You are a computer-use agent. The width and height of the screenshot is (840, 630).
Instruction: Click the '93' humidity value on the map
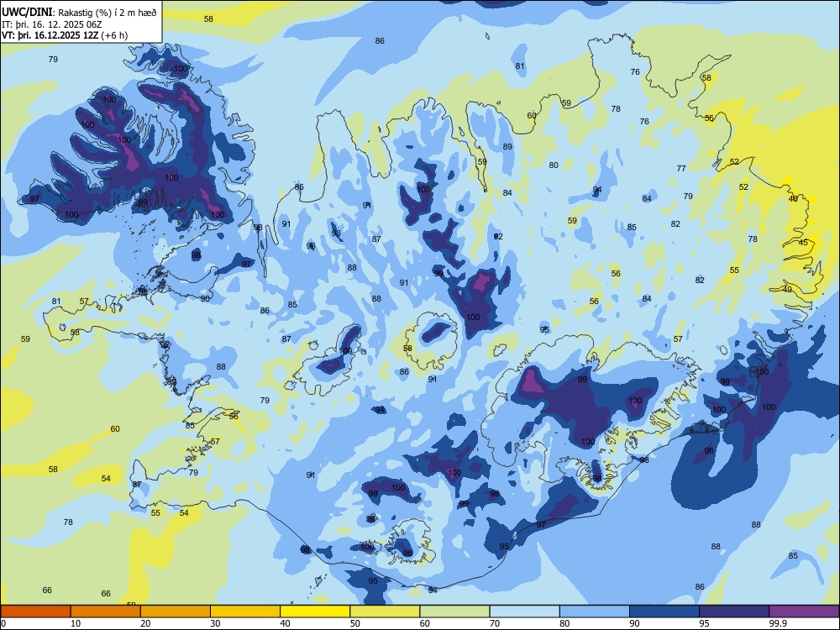click(336, 234)
